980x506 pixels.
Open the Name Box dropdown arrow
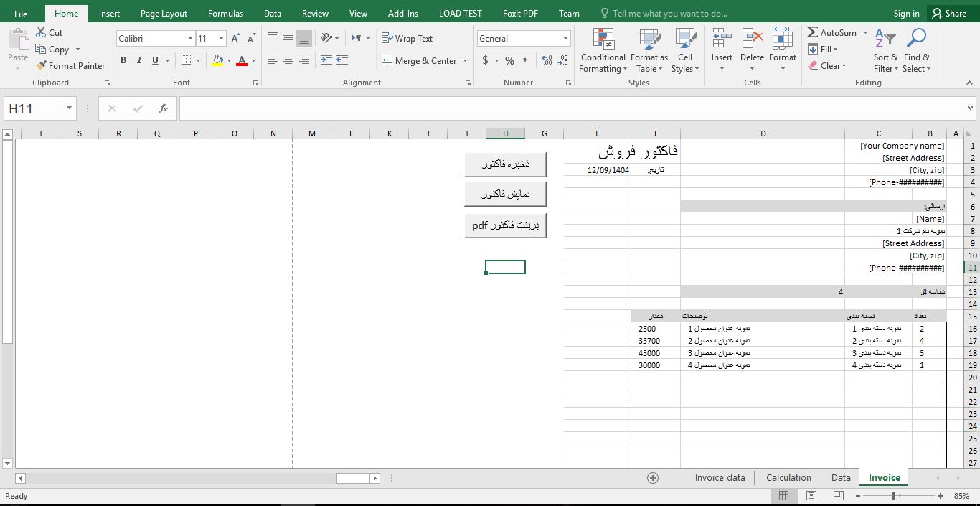pyautogui.click(x=70, y=108)
